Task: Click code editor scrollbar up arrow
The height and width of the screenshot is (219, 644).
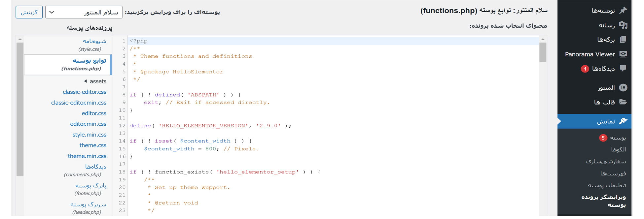Action: (x=543, y=39)
